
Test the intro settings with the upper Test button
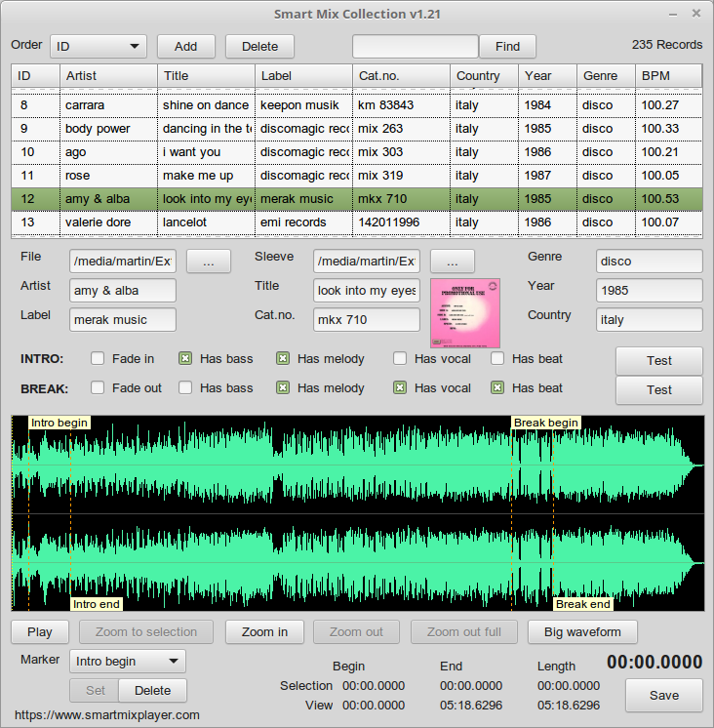coord(658,360)
